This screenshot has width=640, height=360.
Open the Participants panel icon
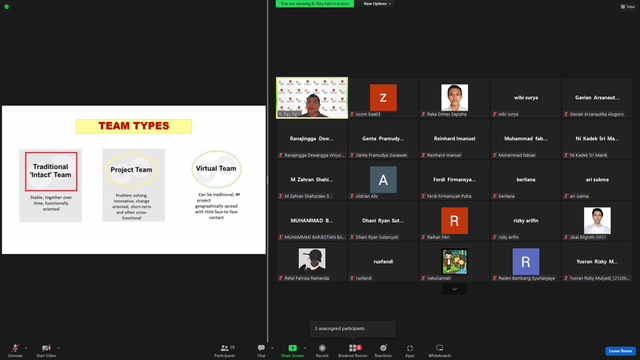224,348
